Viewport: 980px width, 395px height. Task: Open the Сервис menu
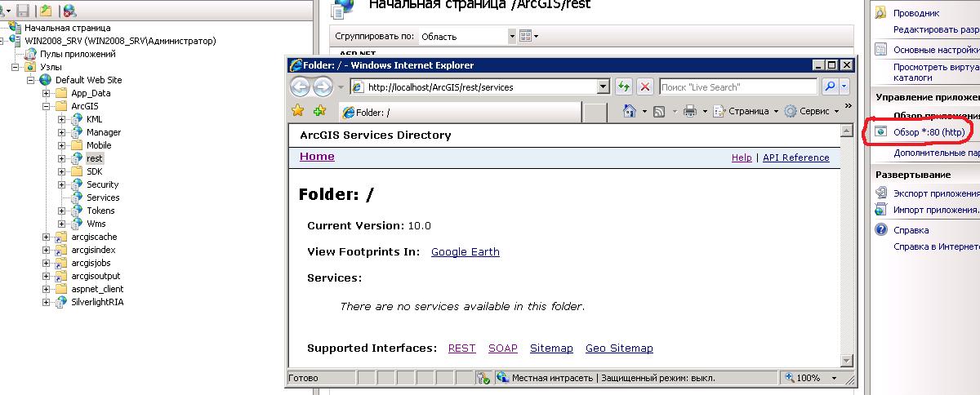(x=812, y=111)
